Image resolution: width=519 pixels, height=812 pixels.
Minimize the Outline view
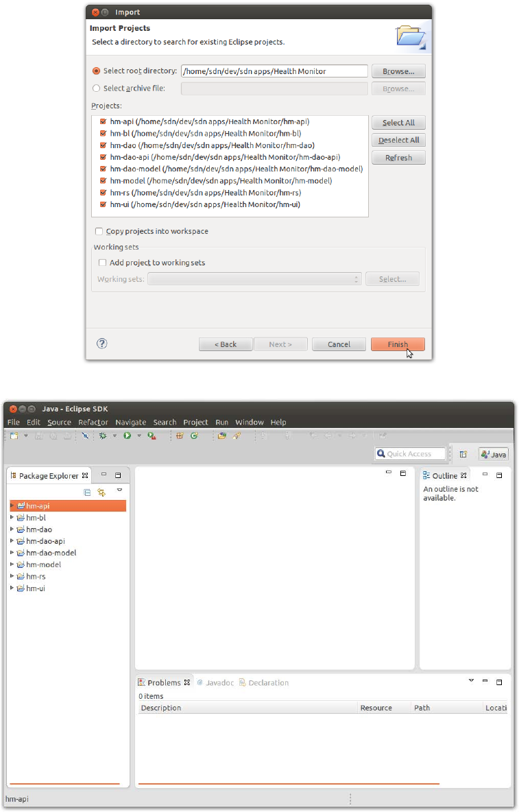click(x=485, y=475)
